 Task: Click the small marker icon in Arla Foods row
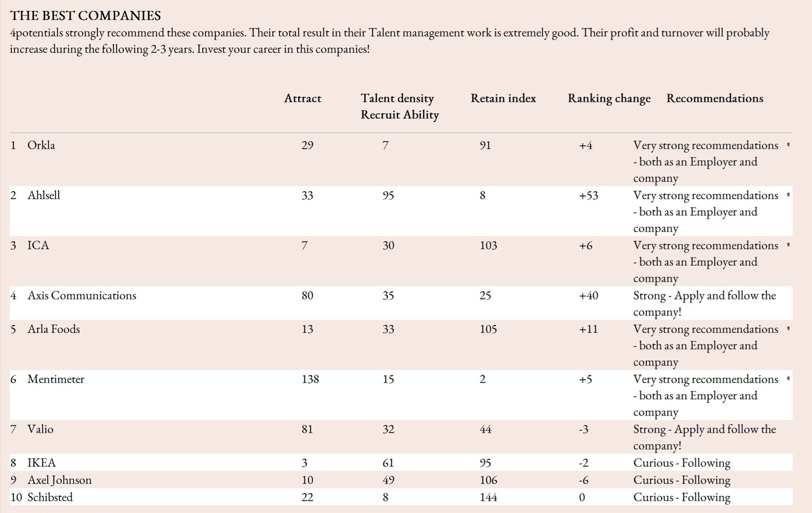point(788,329)
